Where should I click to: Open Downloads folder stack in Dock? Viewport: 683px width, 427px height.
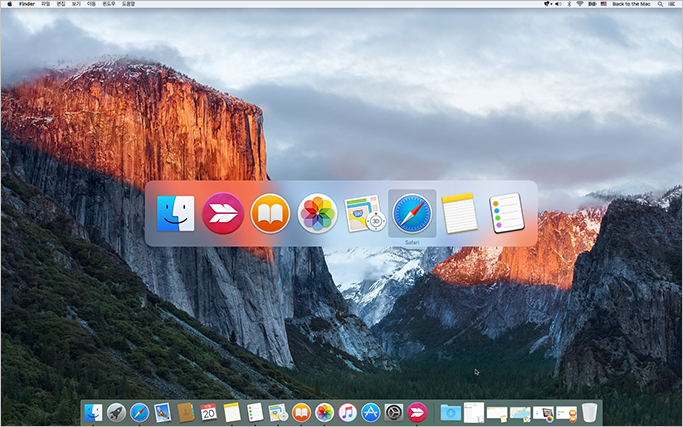click(451, 412)
